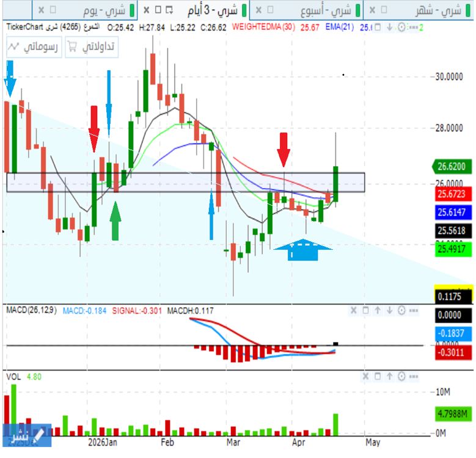Click the نشر publish button

pos(24,435)
